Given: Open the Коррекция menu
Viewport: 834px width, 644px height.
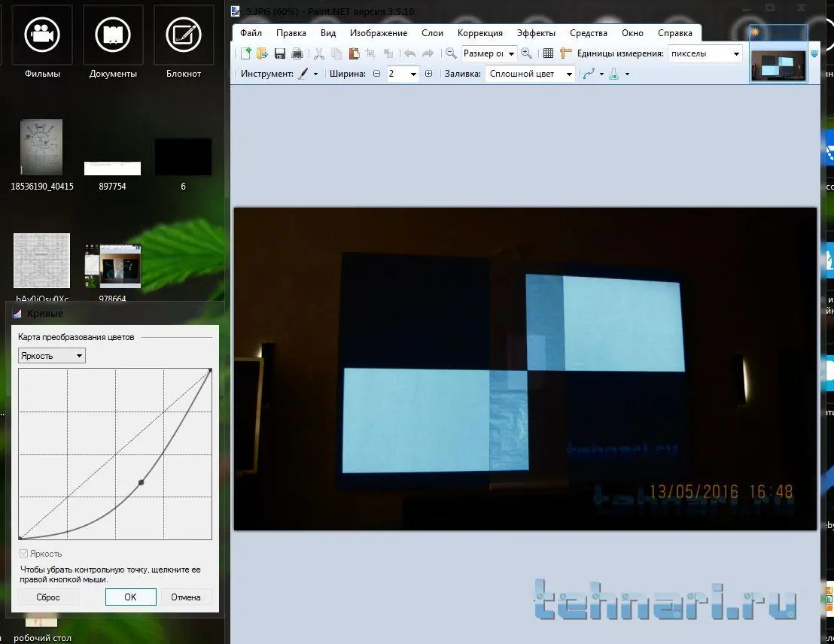Looking at the screenshot, I should [x=479, y=33].
